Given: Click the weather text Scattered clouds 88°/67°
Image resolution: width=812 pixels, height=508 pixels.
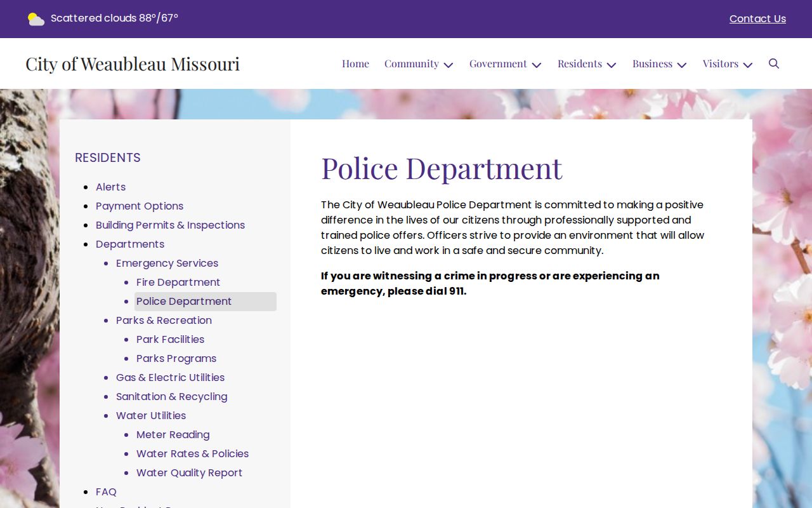Looking at the screenshot, I should [114, 18].
